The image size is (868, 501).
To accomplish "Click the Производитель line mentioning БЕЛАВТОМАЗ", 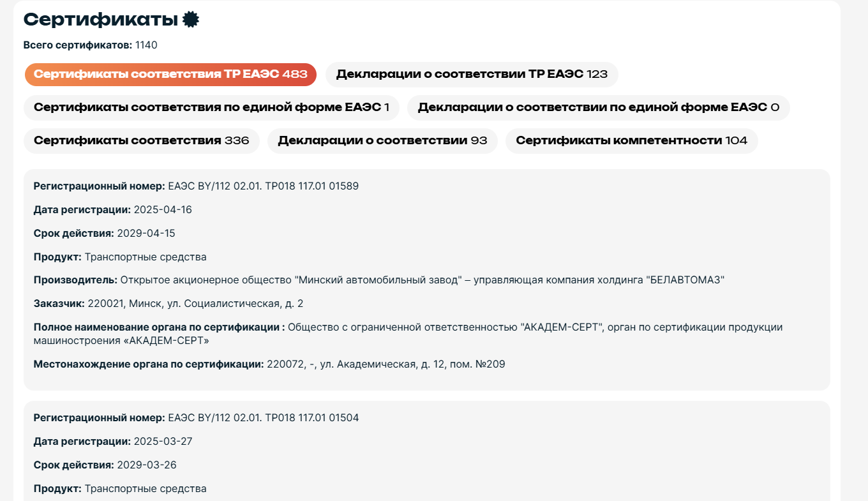I will coord(379,280).
